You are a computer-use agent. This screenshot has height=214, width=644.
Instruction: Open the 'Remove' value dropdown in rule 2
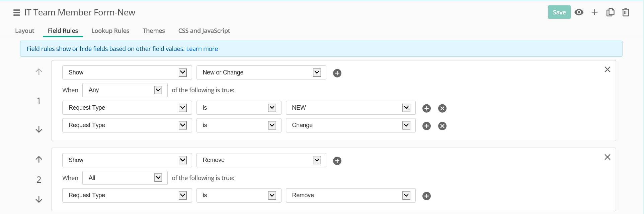[x=406, y=195]
